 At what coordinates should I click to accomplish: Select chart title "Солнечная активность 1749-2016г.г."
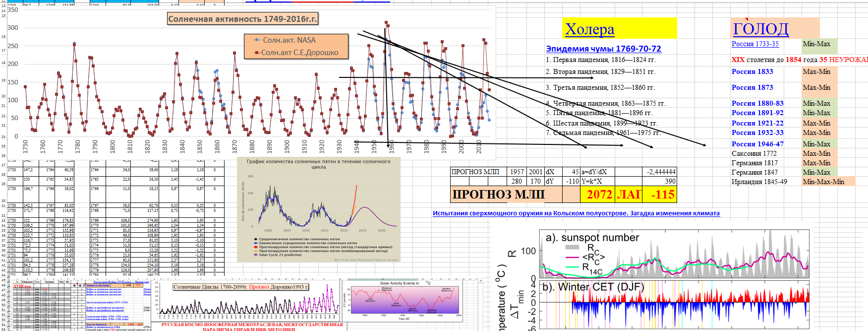coord(242,19)
